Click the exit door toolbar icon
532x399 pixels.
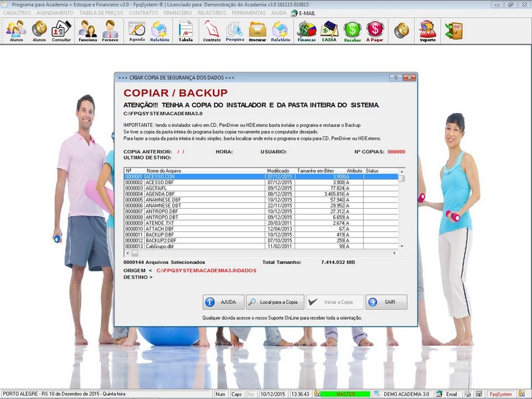[x=454, y=31]
